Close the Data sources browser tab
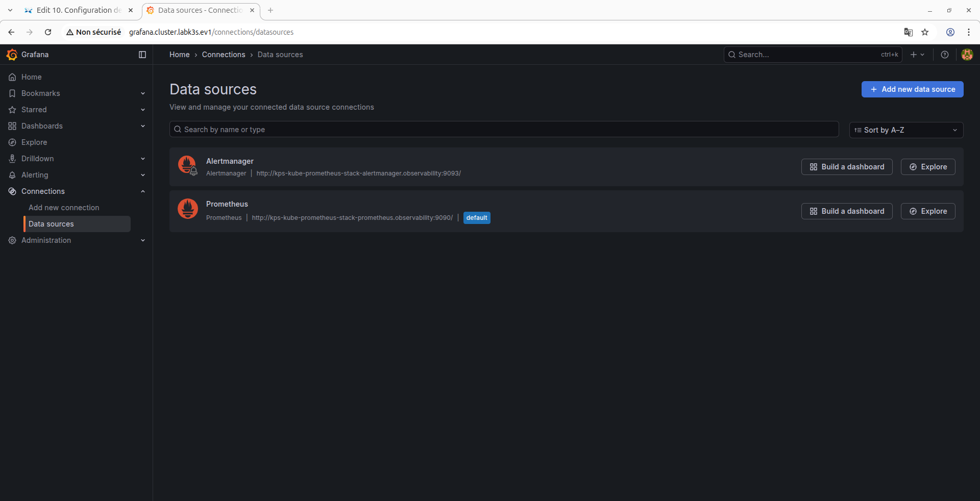The width and height of the screenshot is (980, 501). point(252,10)
